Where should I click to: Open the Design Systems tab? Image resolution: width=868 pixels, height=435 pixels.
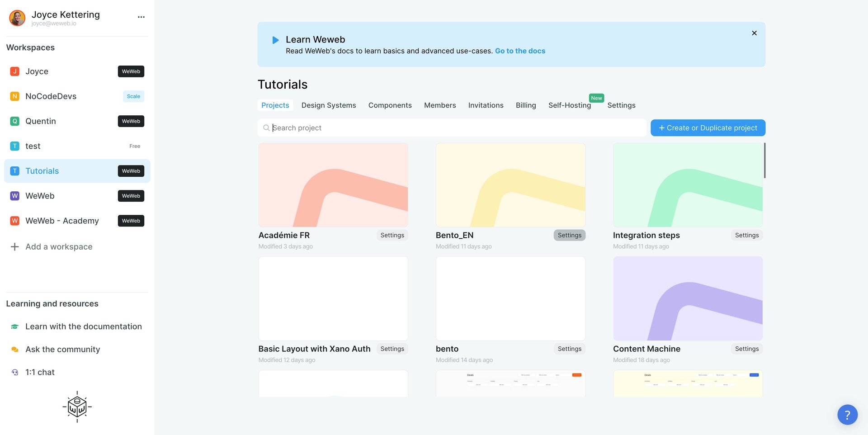tap(329, 105)
